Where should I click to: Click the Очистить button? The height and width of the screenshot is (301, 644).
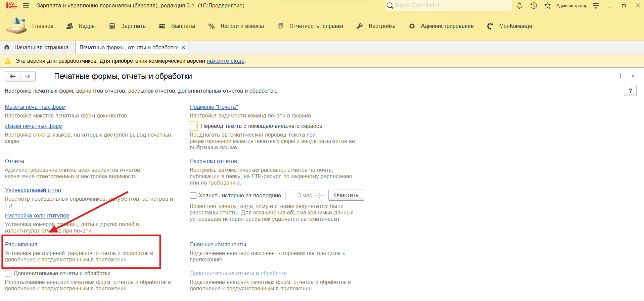click(346, 195)
